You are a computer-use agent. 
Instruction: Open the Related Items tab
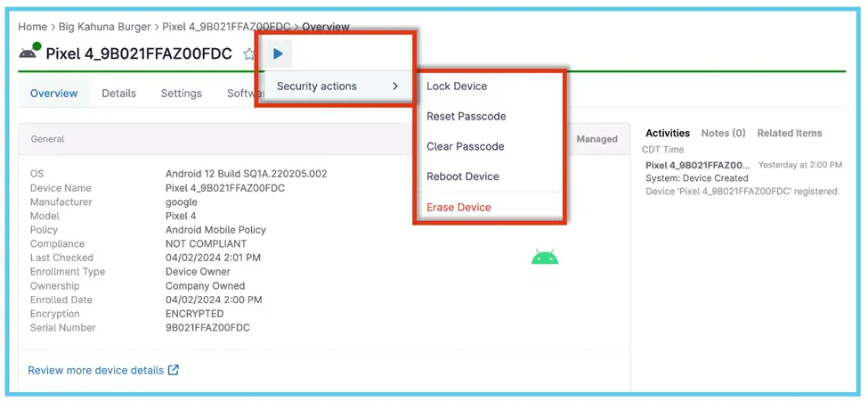tap(790, 133)
